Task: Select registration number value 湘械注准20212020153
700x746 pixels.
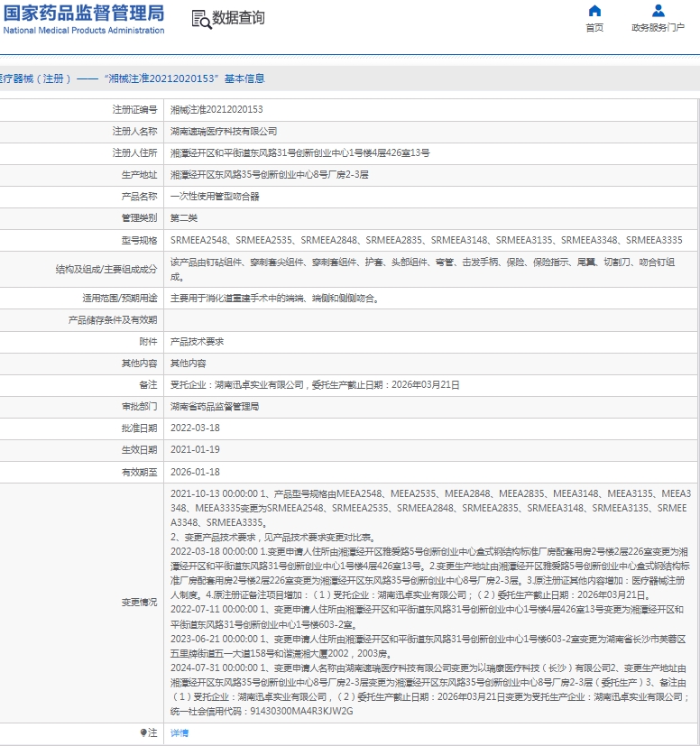Action: coord(216,109)
